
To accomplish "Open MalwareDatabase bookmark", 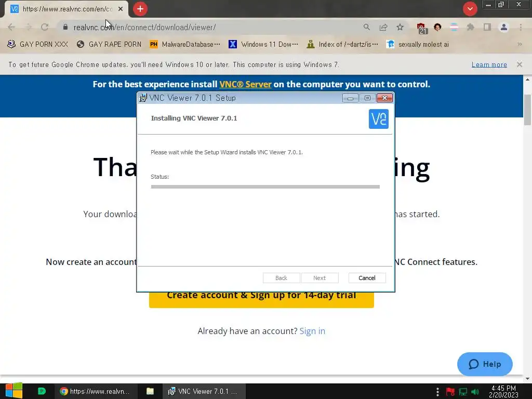I will pyautogui.click(x=185, y=45).
